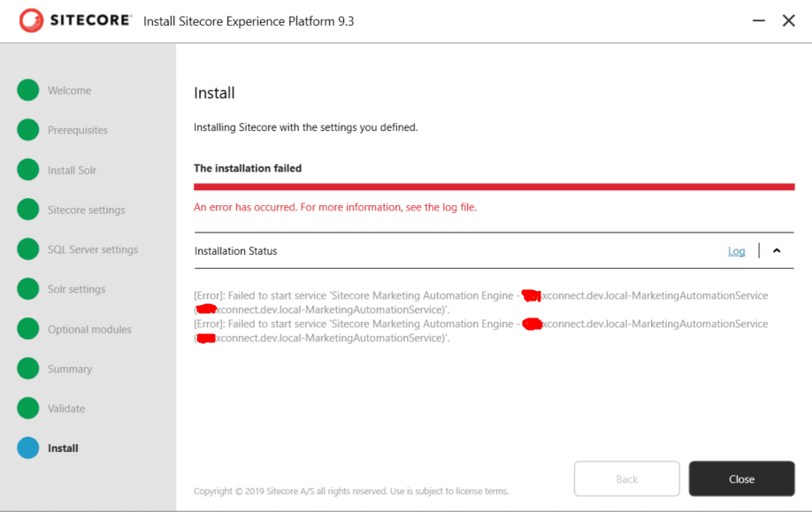Click the 'Installation Status' label
Image resolution: width=812 pixels, height=512 pixels.
pos(235,251)
